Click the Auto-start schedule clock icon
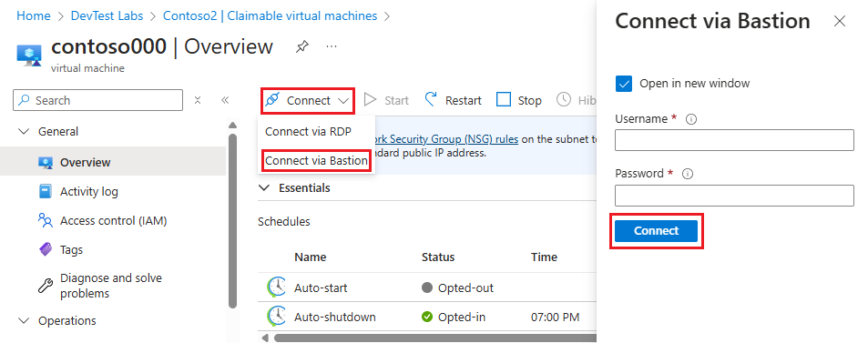 pos(276,288)
